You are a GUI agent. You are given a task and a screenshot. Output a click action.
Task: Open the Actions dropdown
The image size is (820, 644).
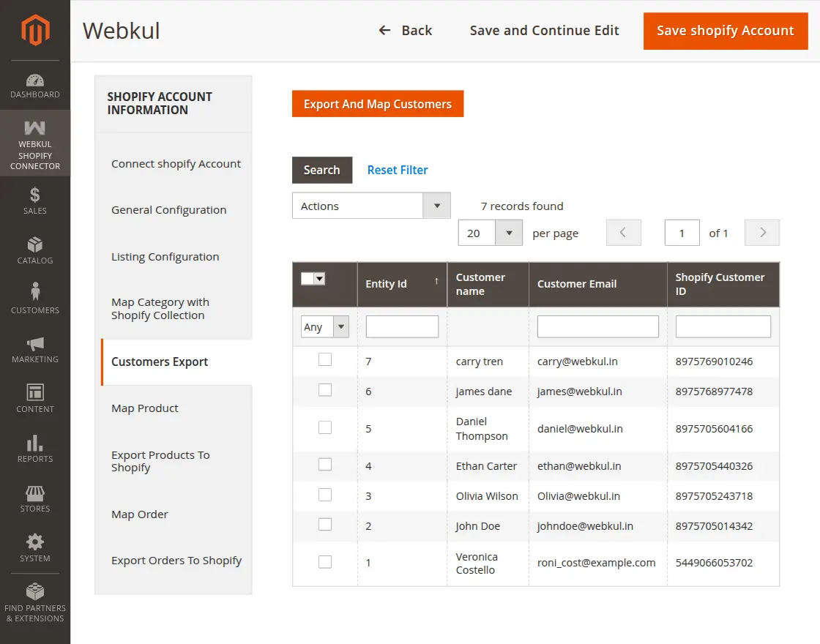click(x=371, y=206)
